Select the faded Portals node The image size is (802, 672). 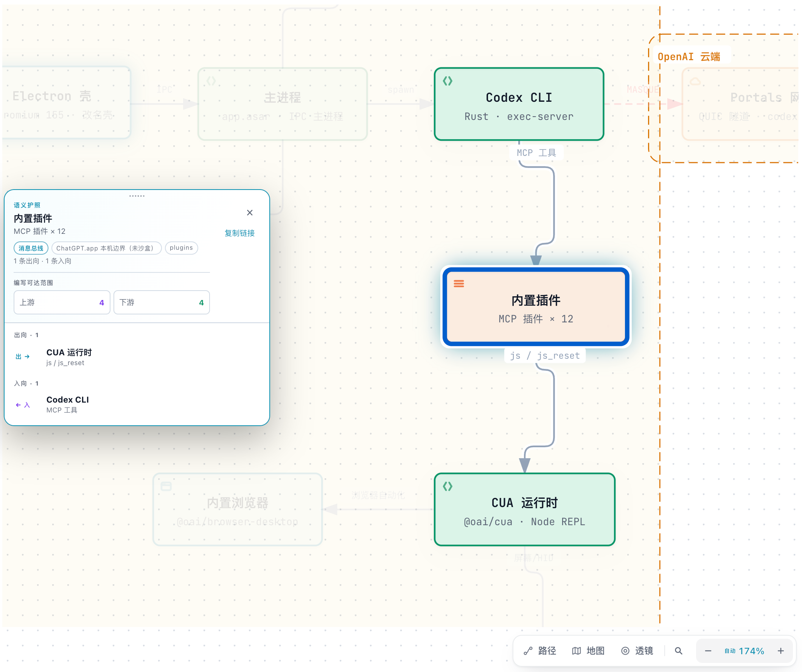[740, 104]
